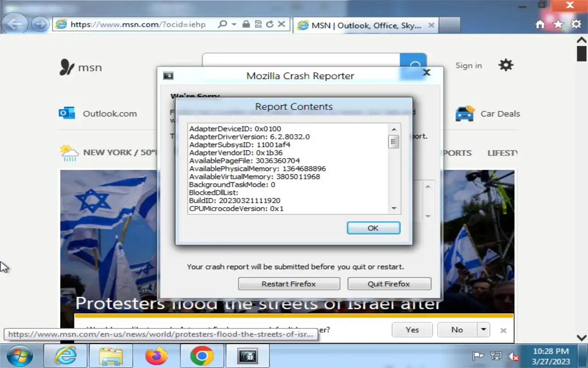
Task: Open the Car Deals link
Action: (x=500, y=114)
